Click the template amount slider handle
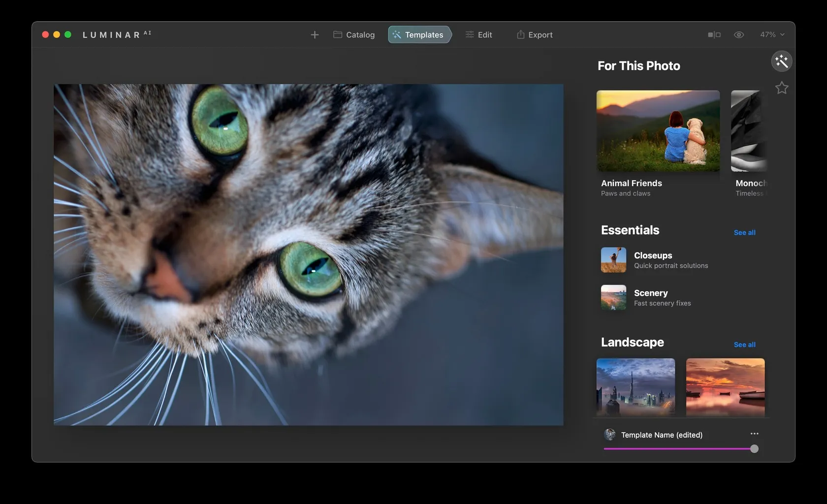This screenshot has width=827, height=504. 754,449
